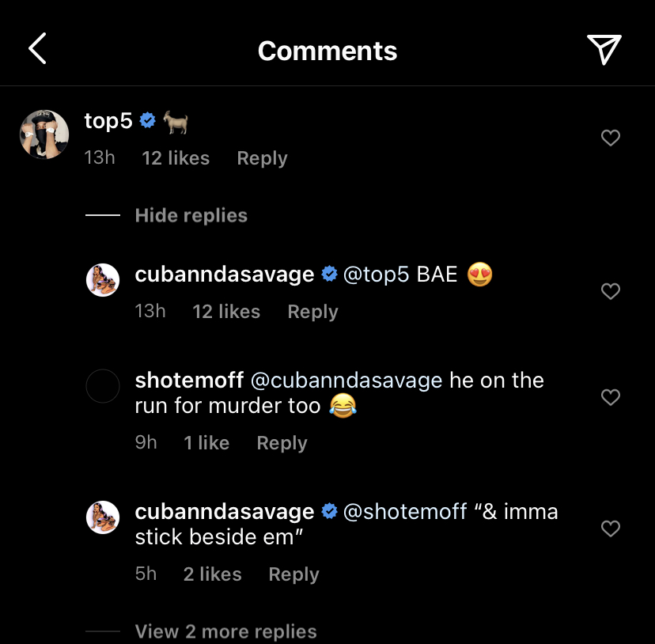Tap shotemoff's dark profile avatar

click(x=103, y=386)
